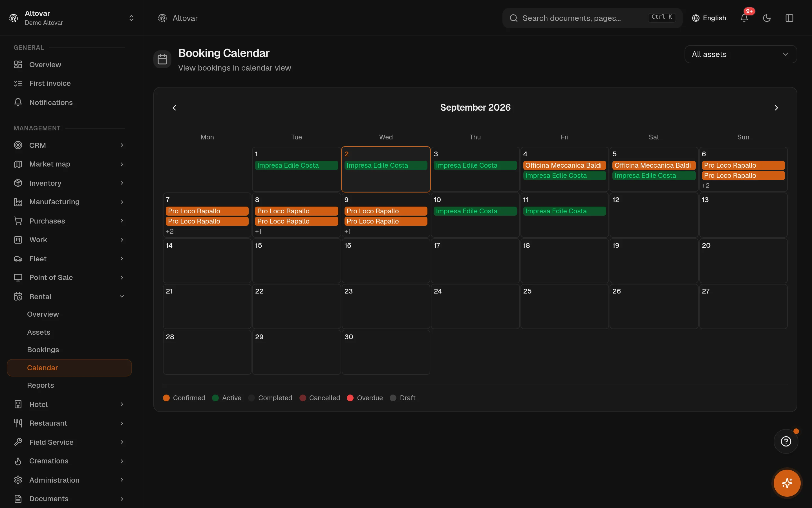Select the highlighted September 2 day cell

tap(385, 169)
